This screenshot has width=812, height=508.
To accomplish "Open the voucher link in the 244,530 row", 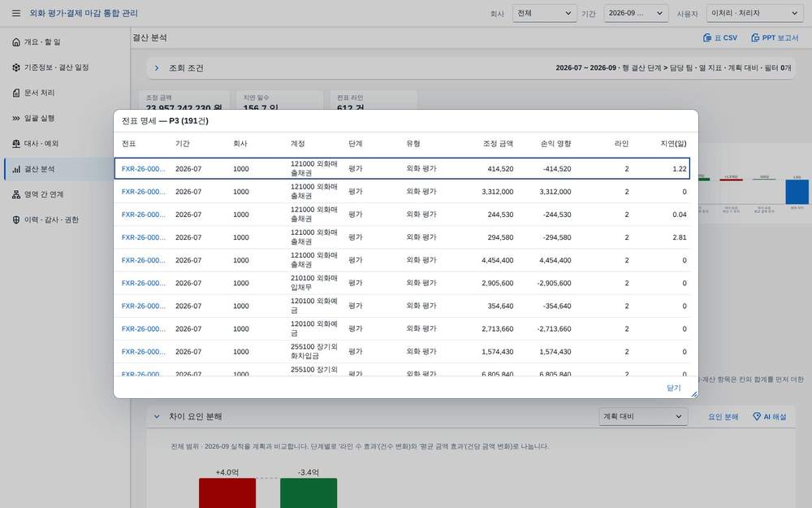I will [x=144, y=215].
